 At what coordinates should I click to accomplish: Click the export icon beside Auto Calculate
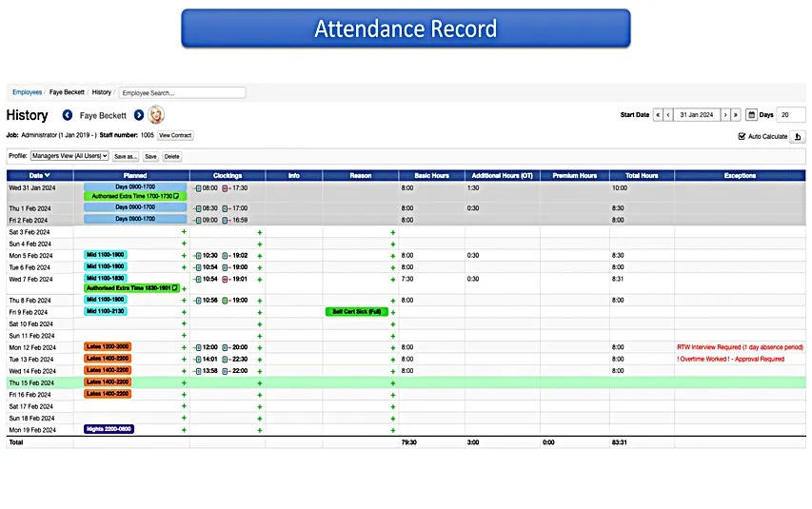[798, 137]
